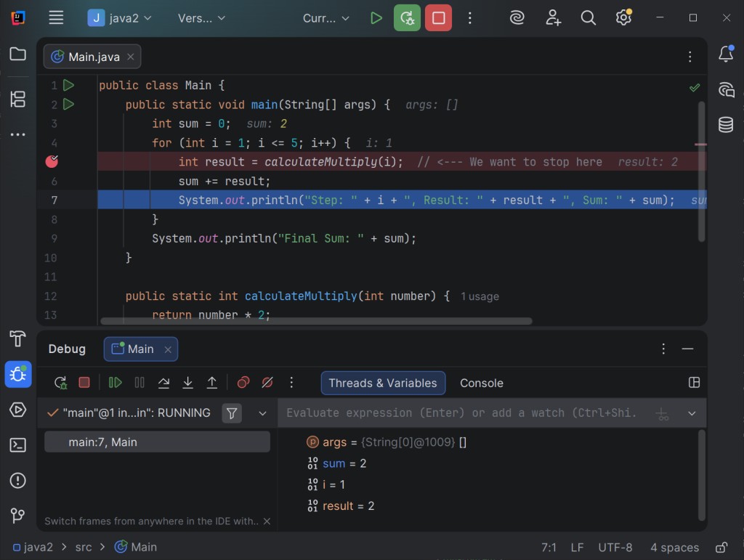Toggle the breakpoint on line 5

(52, 162)
